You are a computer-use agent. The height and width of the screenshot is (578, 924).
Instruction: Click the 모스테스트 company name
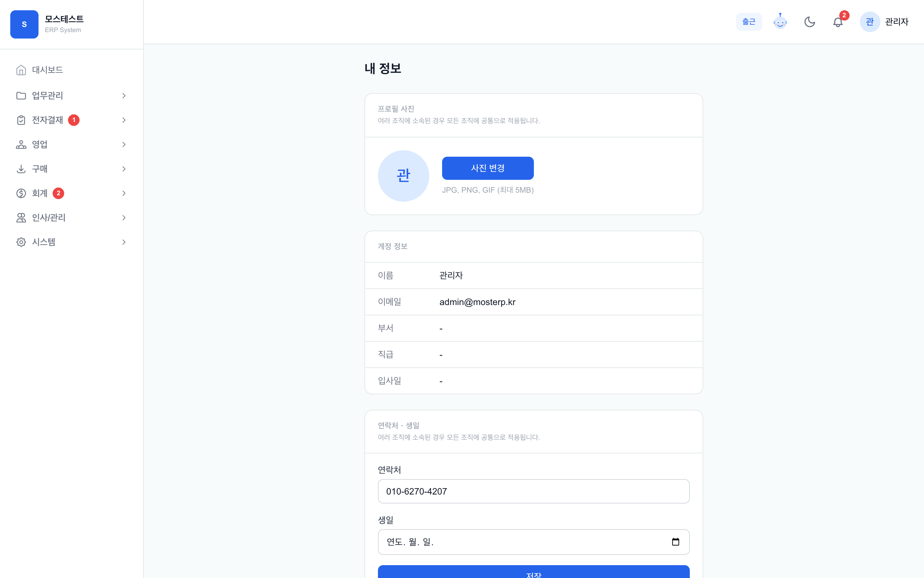point(64,19)
